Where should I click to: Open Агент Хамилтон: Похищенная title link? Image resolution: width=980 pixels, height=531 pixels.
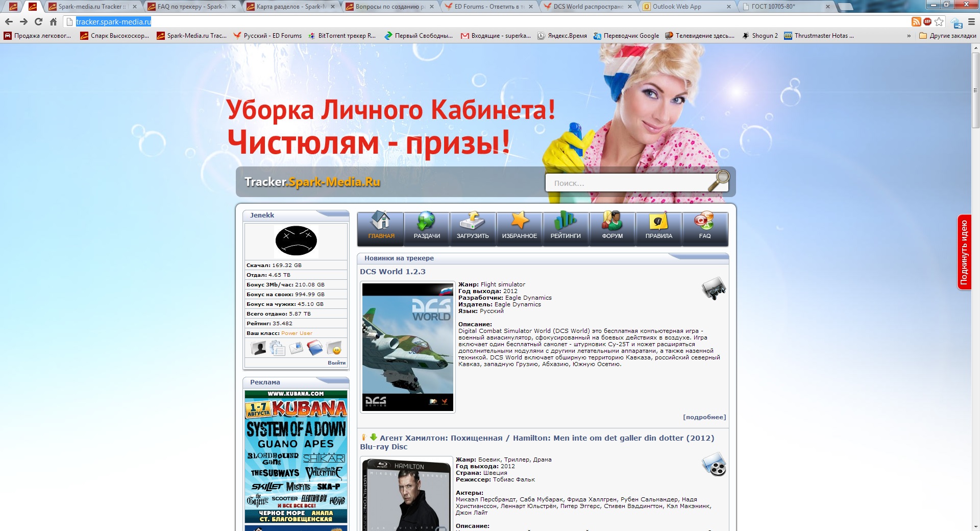(537, 442)
